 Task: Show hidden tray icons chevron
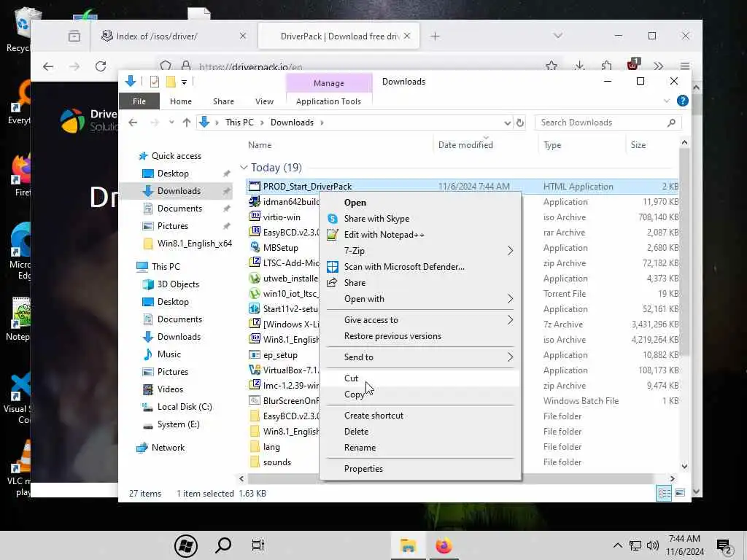pos(617,545)
